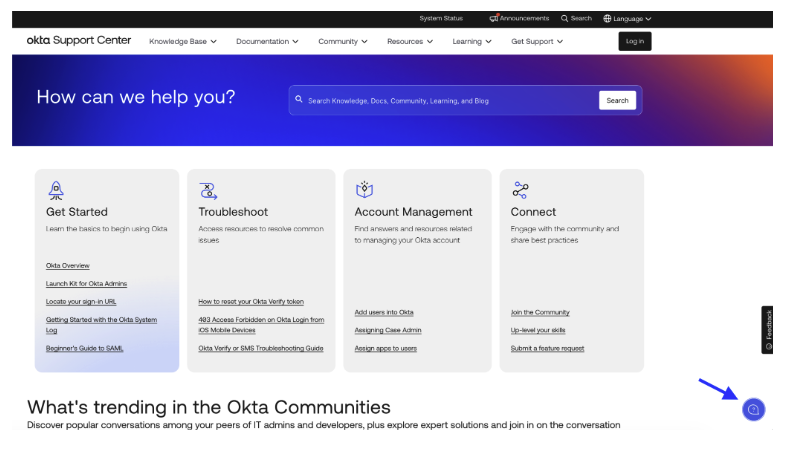Open Up-level your skills link

tap(538, 331)
